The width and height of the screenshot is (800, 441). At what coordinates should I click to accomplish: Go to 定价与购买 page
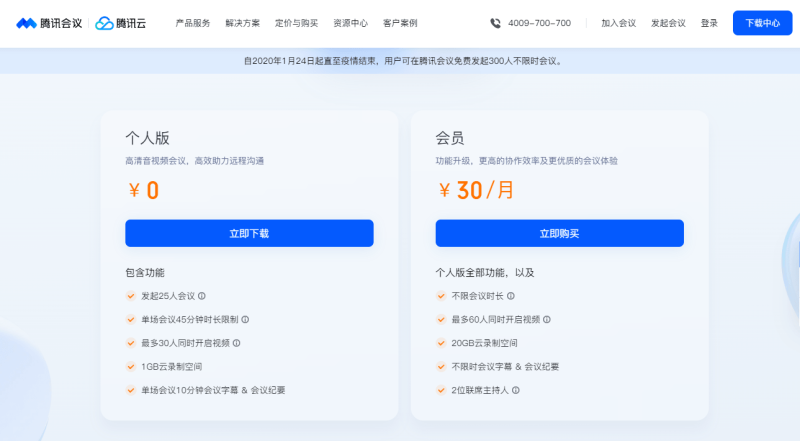click(296, 23)
